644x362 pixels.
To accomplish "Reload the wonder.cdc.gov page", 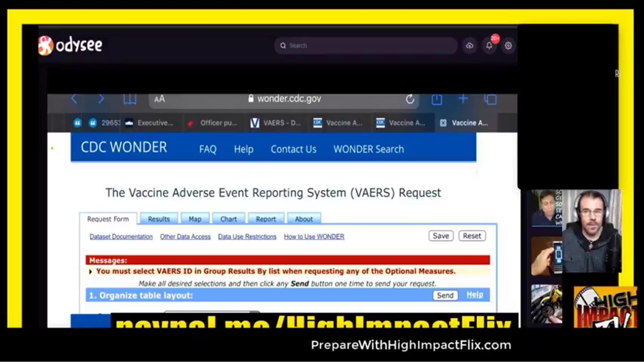I will [x=410, y=99].
